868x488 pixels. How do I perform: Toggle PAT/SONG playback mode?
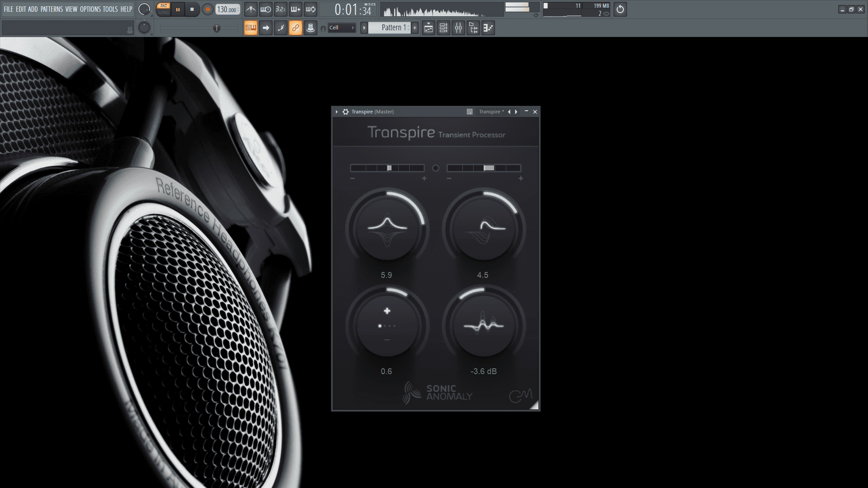(x=164, y=9)
